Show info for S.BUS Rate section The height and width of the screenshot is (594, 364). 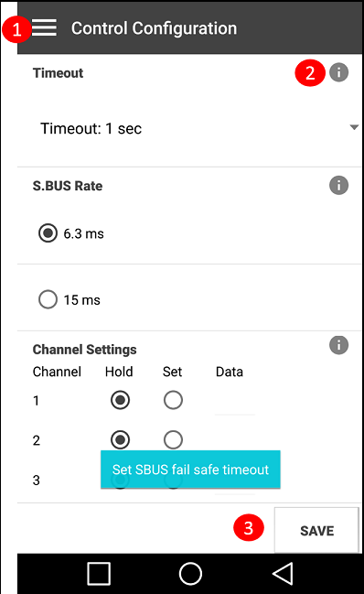coord(338,185)
